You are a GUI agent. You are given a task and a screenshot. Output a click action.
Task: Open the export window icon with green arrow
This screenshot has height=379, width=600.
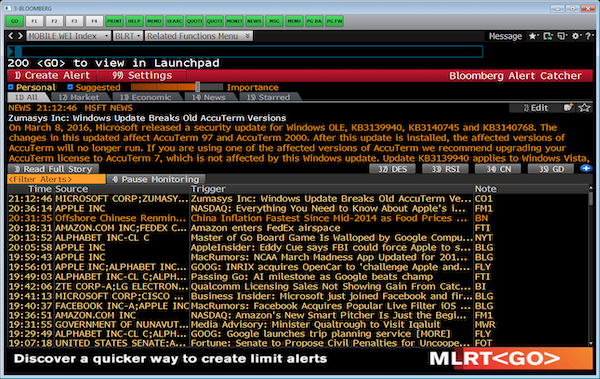(548, 36)
